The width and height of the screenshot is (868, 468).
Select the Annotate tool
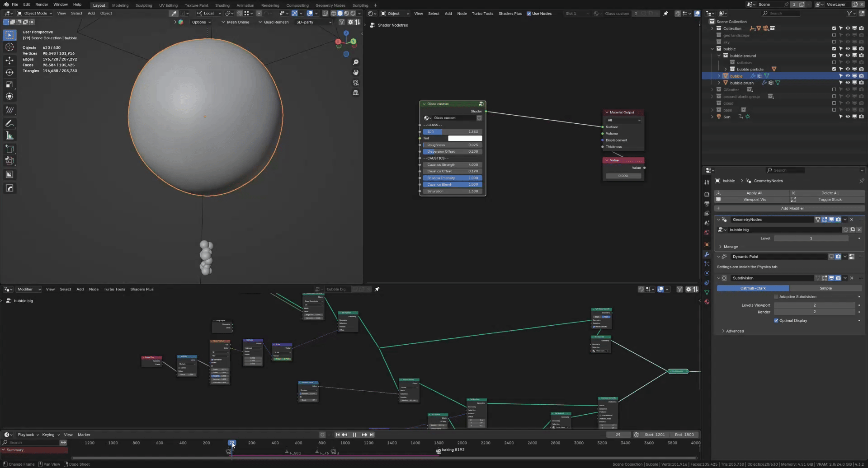coord(9,124)
